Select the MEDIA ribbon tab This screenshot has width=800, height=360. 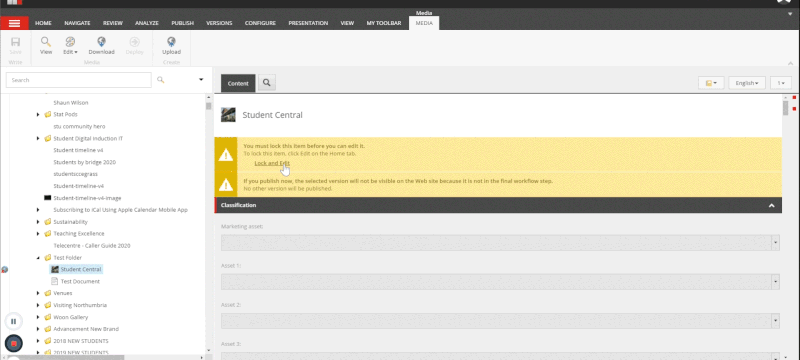pyautogui.click(x=424, y=23)
